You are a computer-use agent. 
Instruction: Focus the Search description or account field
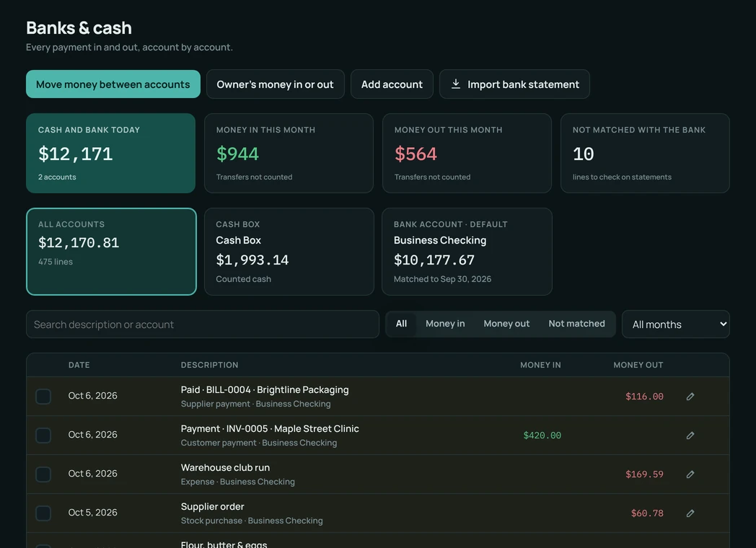point(203,324)
